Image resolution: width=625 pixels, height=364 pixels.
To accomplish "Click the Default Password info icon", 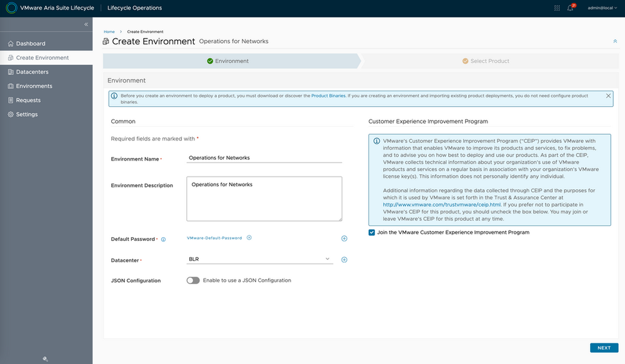I will [x=163, y=239].
